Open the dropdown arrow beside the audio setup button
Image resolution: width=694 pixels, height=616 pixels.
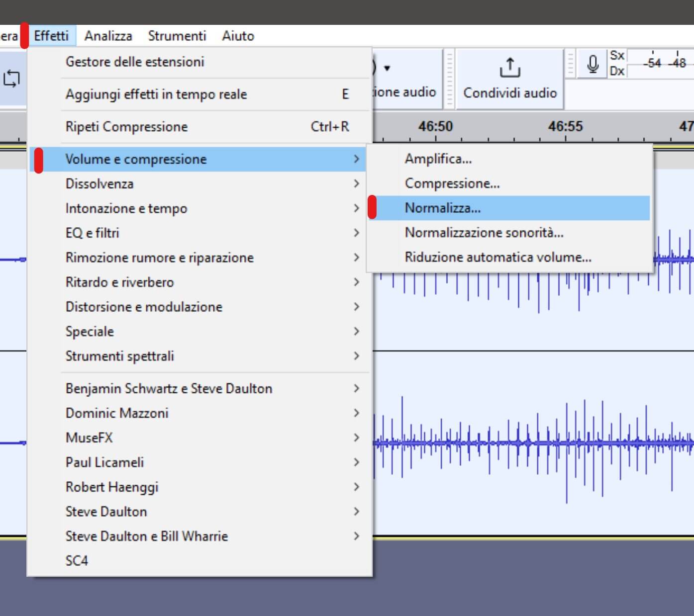click(x=387, y=68)
